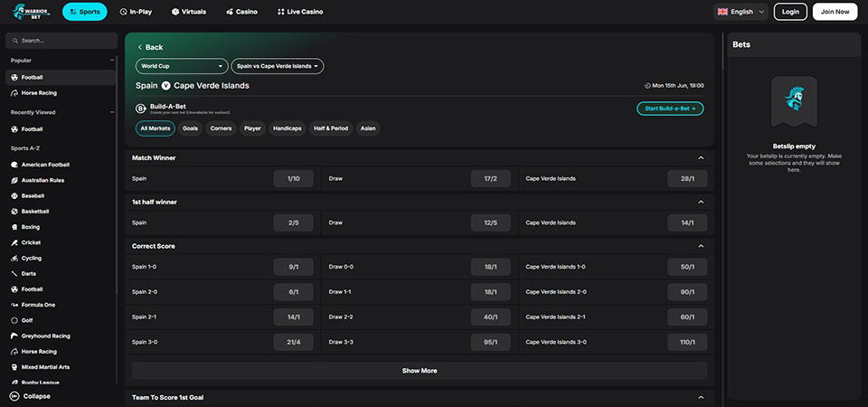Click the Baseball sport icon

point(14,196)
